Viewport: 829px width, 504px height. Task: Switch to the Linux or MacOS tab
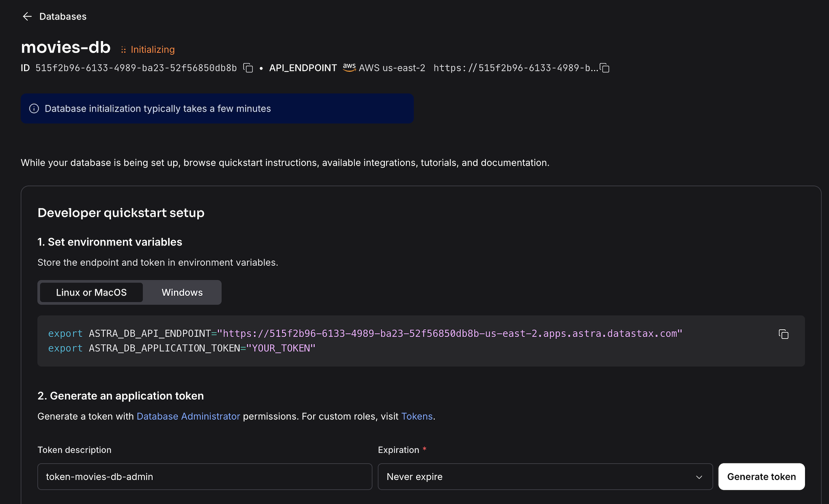(x=91, y=292)
